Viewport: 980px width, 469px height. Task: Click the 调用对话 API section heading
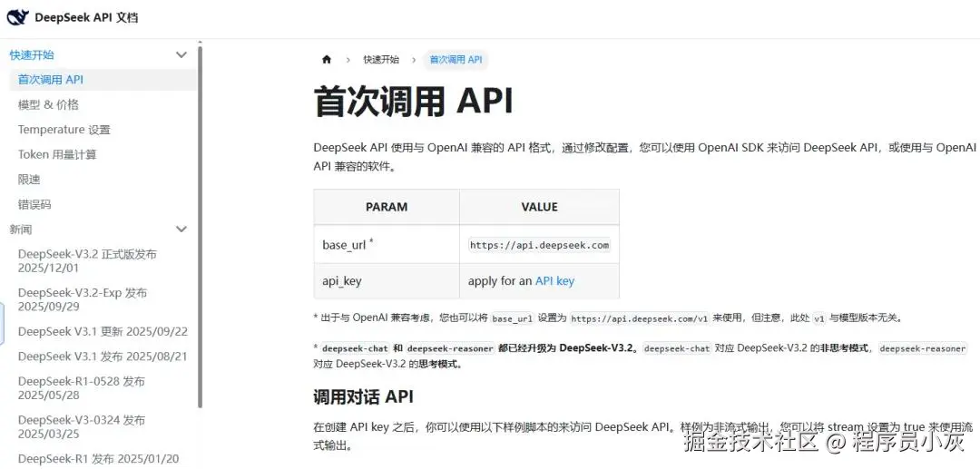click(363, 396)
